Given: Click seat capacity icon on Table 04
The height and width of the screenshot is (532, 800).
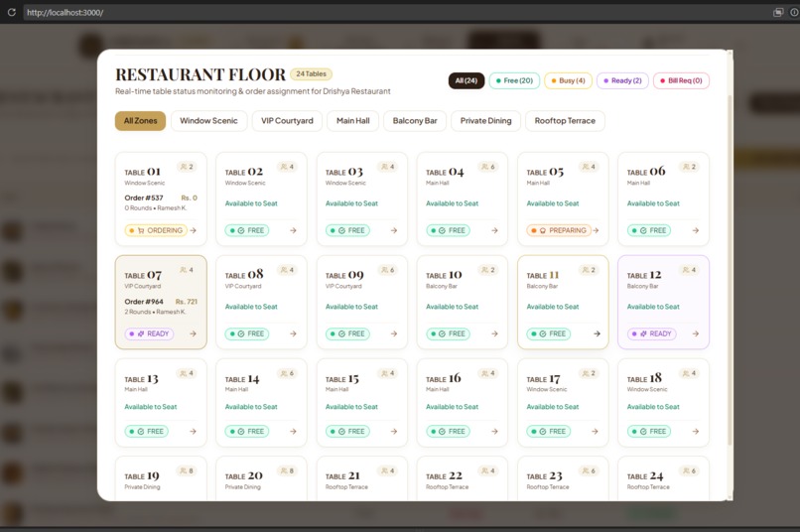Looking at the screenshot, I should point(484,167).
